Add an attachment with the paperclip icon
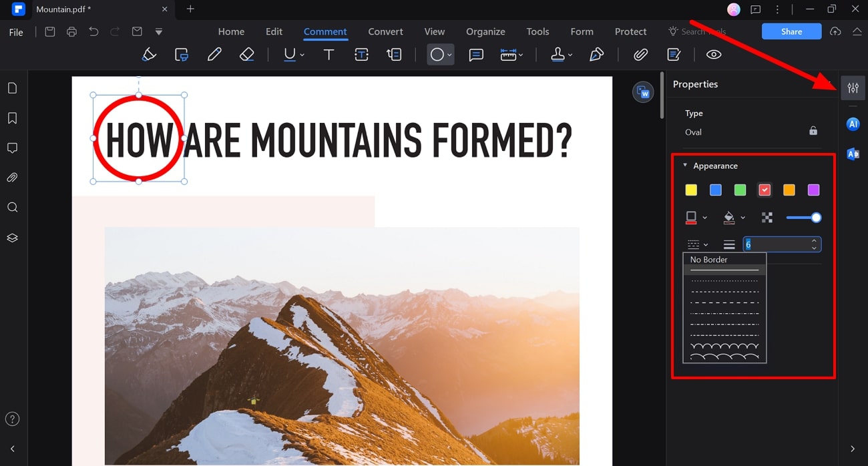The height and width of the screenshot is (466, 868). coord(640,55)
